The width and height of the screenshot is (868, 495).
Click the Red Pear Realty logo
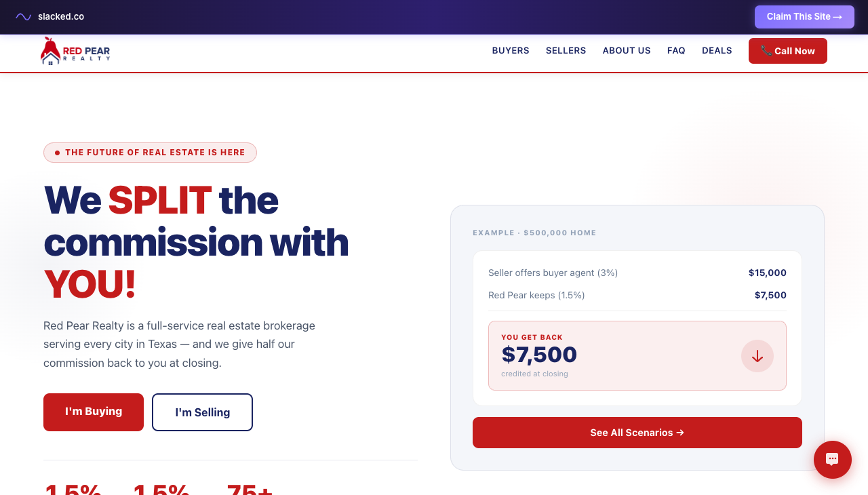75,51
